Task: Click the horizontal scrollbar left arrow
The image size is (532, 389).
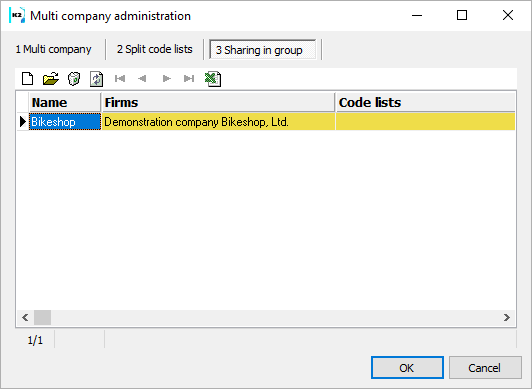Action: 25,317
